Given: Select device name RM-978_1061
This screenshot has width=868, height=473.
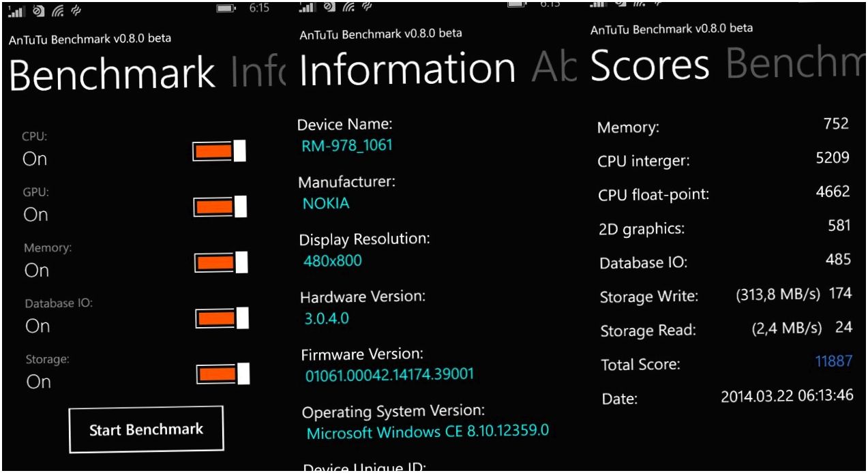Looking at the screenshot, I should point(347,145).
